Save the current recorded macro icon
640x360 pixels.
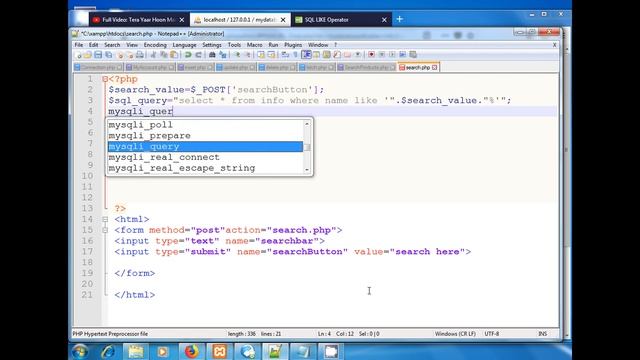pyautogui.click(x=413, y=54)
